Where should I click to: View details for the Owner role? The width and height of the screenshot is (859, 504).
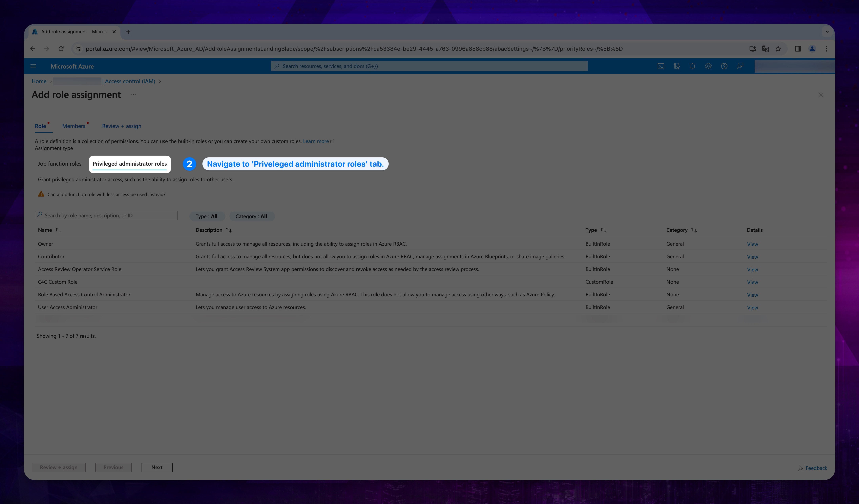(x=752, y=244)
